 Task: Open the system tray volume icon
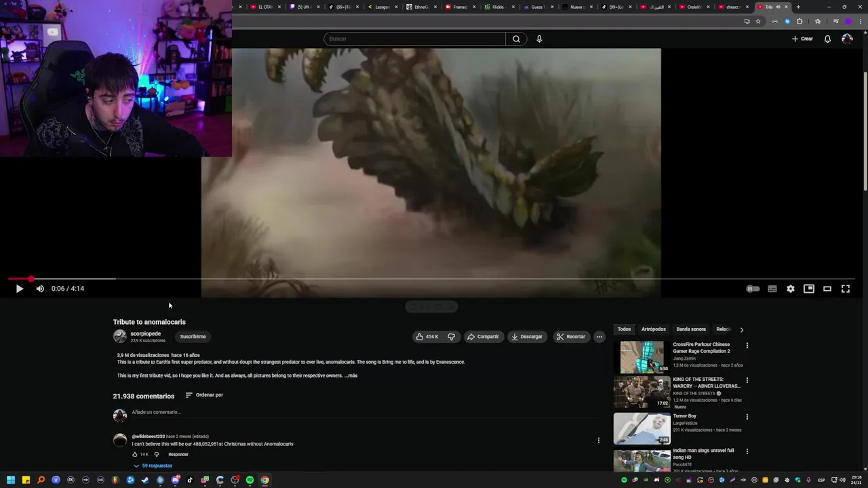click(842, 480)
